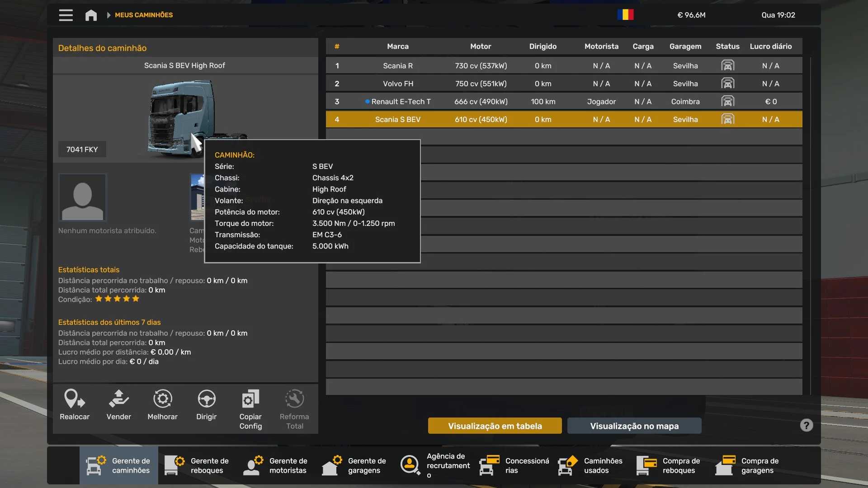Click the Romanian flag indicator
This screenshot has height=488, width=868.
coord(625,15)
